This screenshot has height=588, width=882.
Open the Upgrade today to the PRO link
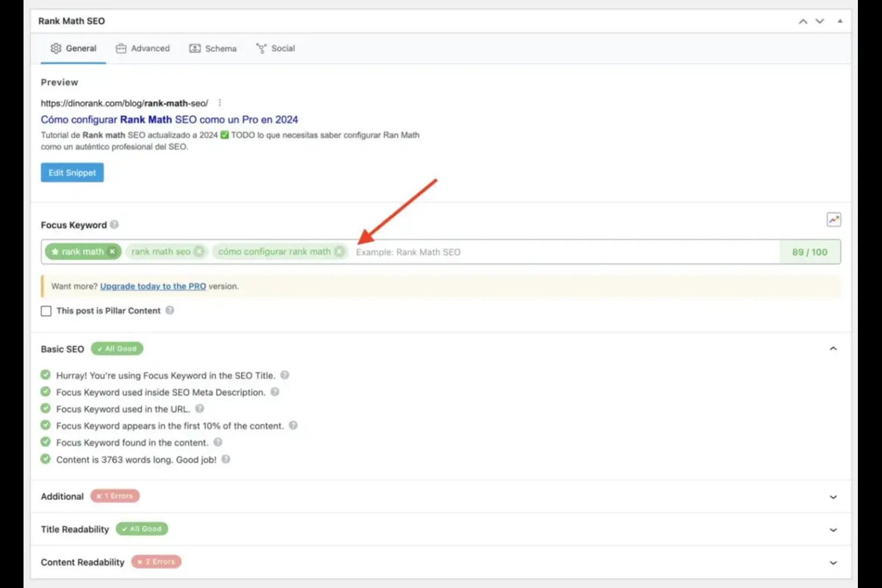[x=153, y=286]
